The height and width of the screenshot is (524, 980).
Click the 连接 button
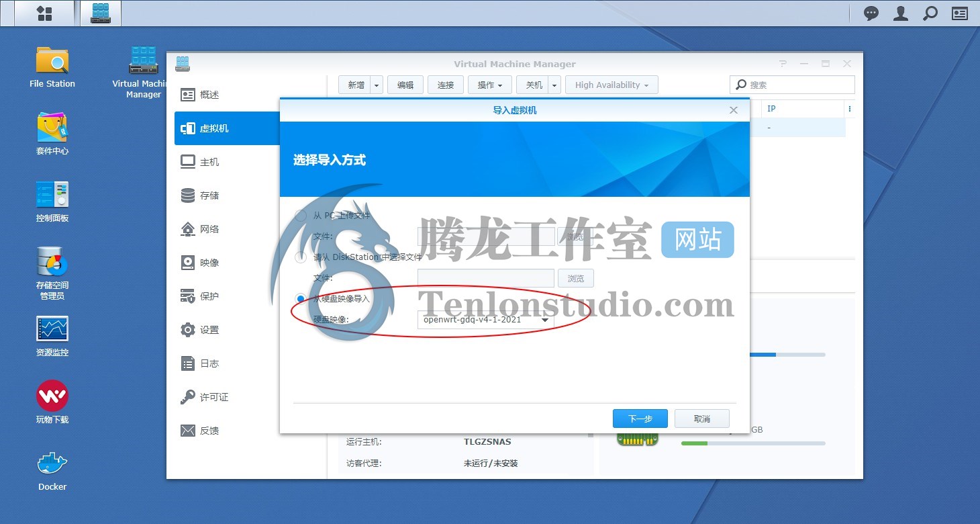click(x=446, y=85)
